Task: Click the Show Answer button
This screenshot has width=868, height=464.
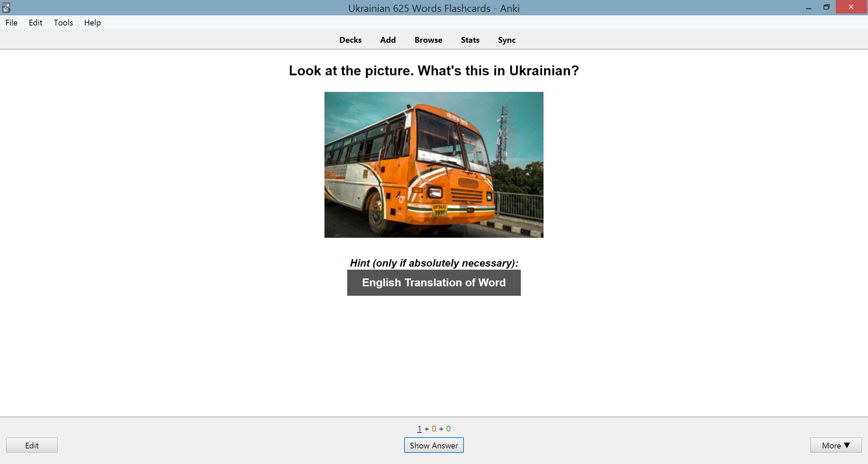Action: click(434, 445)
